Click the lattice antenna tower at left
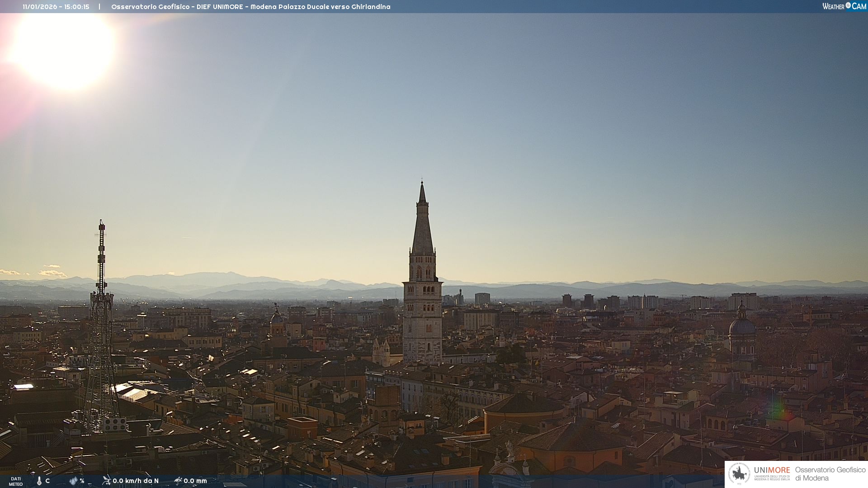 (101, 316)
